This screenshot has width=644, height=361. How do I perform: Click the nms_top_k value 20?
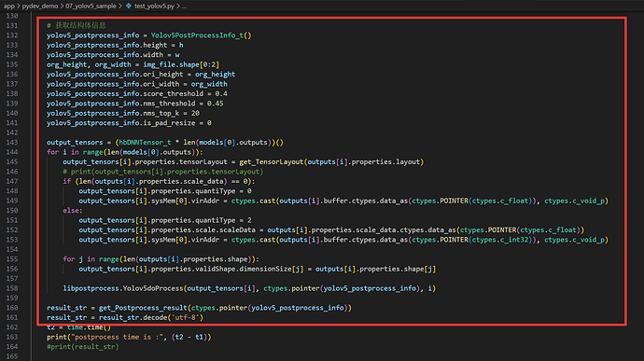(195, 113)
